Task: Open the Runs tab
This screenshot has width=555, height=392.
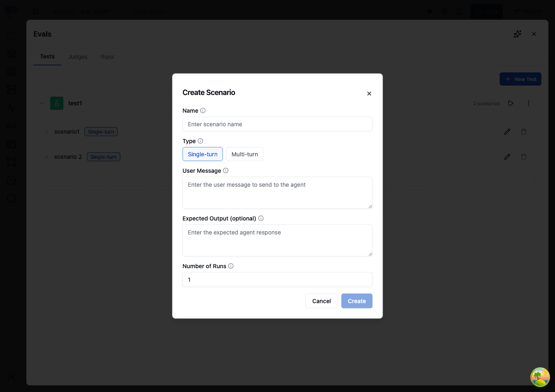Action: click(x=107, y=56)
